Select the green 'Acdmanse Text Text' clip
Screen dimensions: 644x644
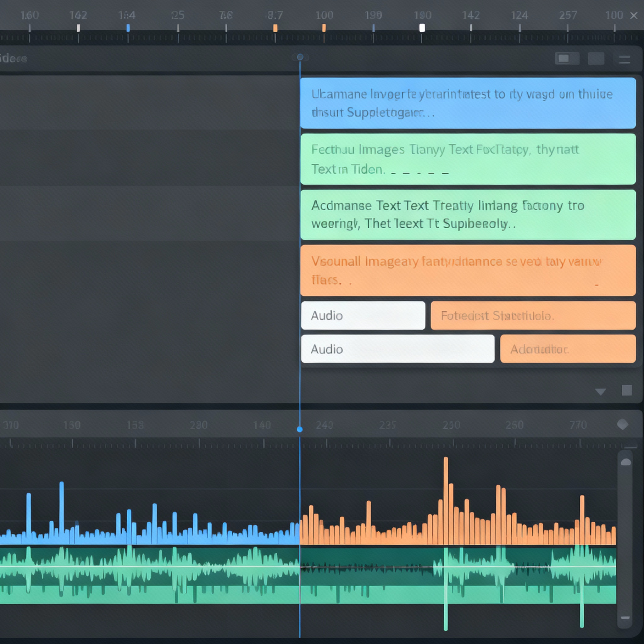point(468,215)
